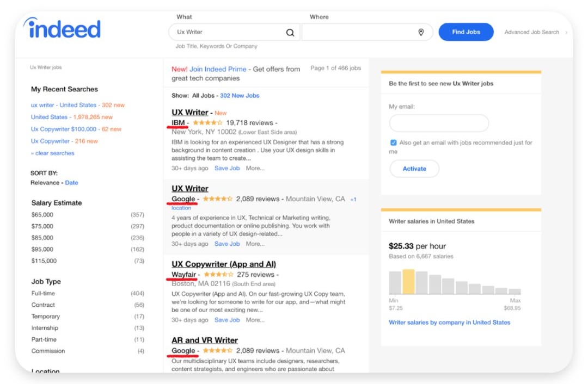The width and height of the screenshot is (588, 384).
Task: Click Wayfair company name
Action: coord(184,275)
